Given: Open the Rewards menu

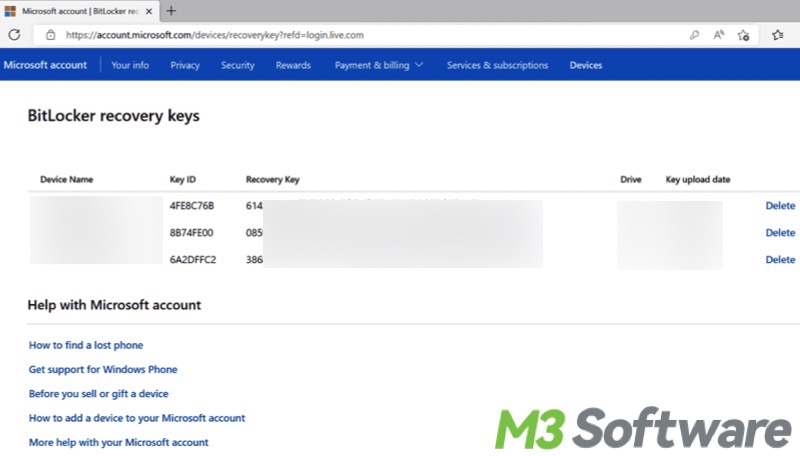Looking at the screenshot, I should (293, 65).
